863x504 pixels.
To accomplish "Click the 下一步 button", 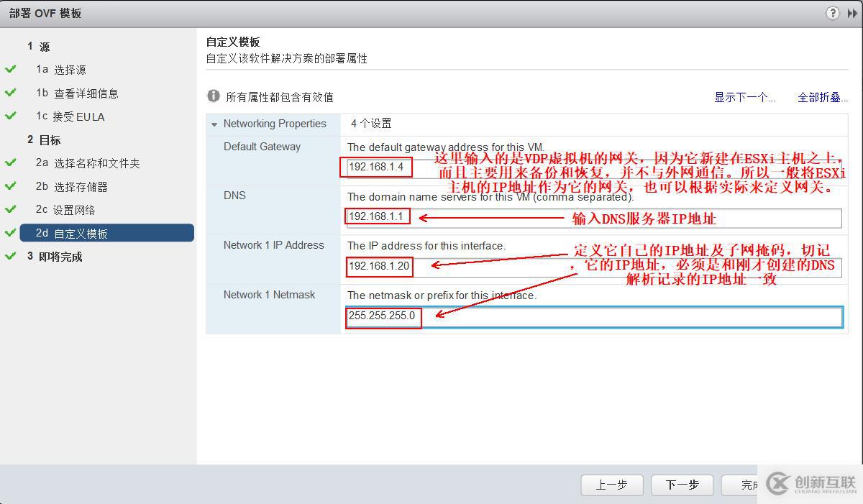I will click(x=682, y=485).
